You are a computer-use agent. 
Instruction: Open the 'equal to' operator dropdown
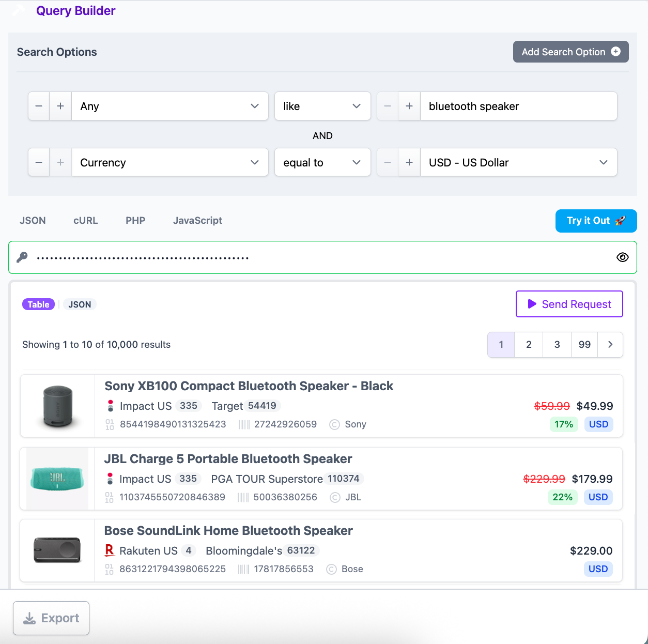(x=322, y=162)
